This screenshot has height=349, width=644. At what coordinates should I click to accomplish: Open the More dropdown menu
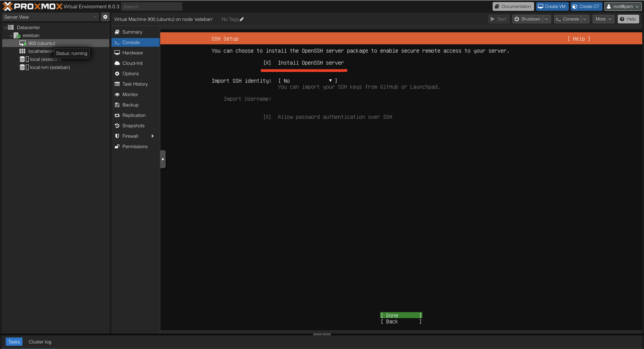(603, 19)
